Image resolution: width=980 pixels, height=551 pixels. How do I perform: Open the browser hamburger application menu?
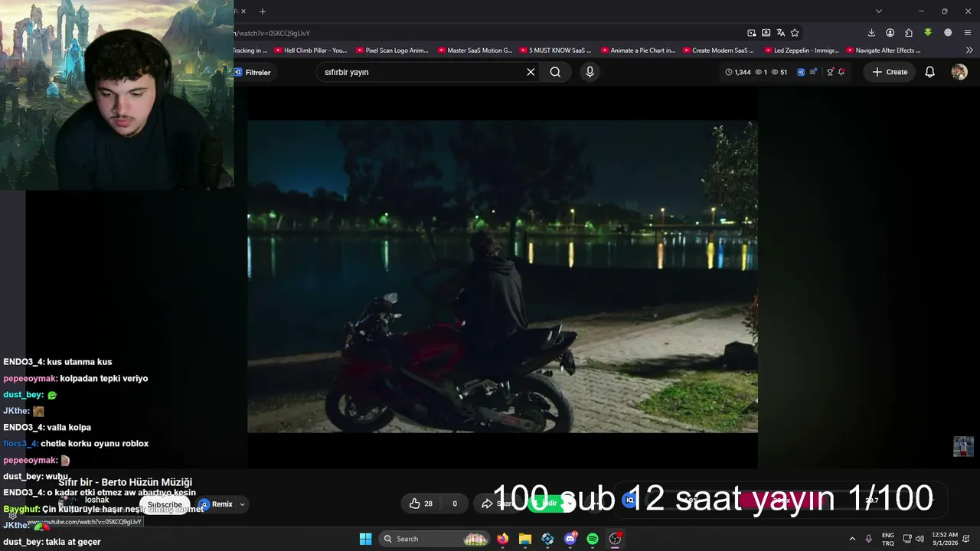click(968, 33)
